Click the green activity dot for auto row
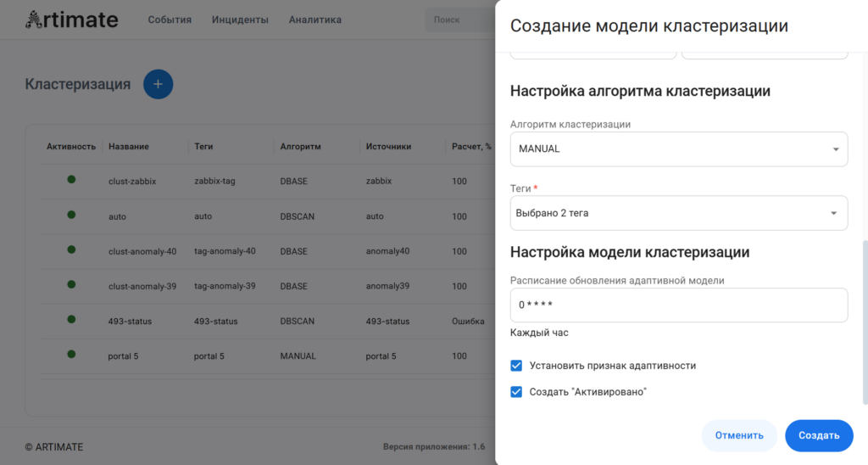The width and height of the screenshot is (868, 465). point(71,215)
